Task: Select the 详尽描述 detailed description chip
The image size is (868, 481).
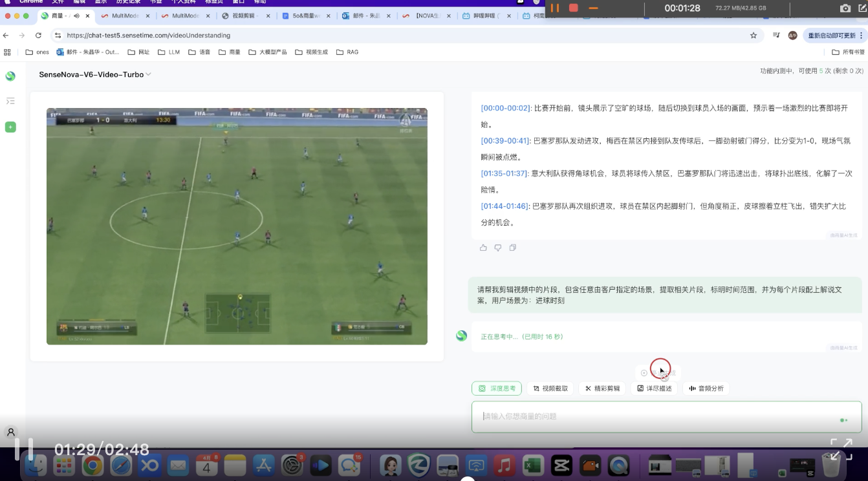Action: [655, 389]
